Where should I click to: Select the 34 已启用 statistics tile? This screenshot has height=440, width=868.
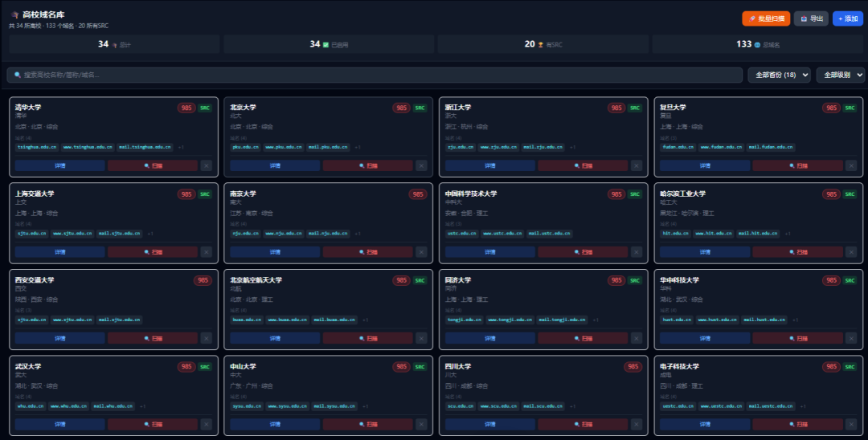coord(329,44)
